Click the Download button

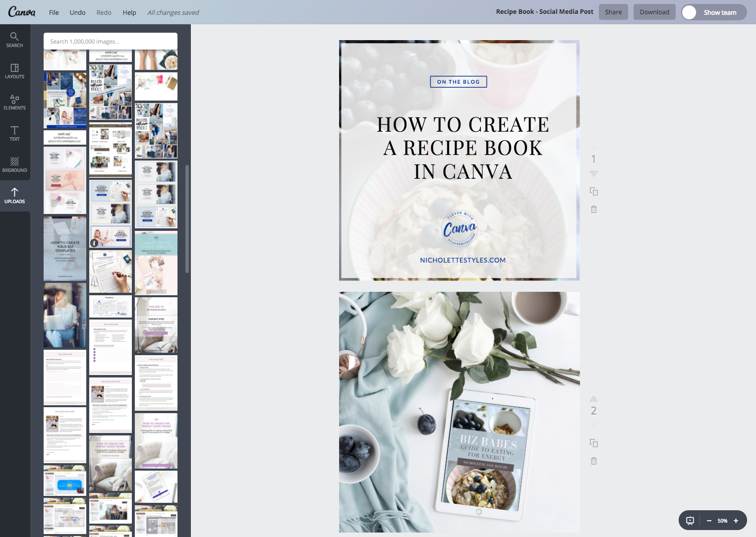(x=654, y=12)
